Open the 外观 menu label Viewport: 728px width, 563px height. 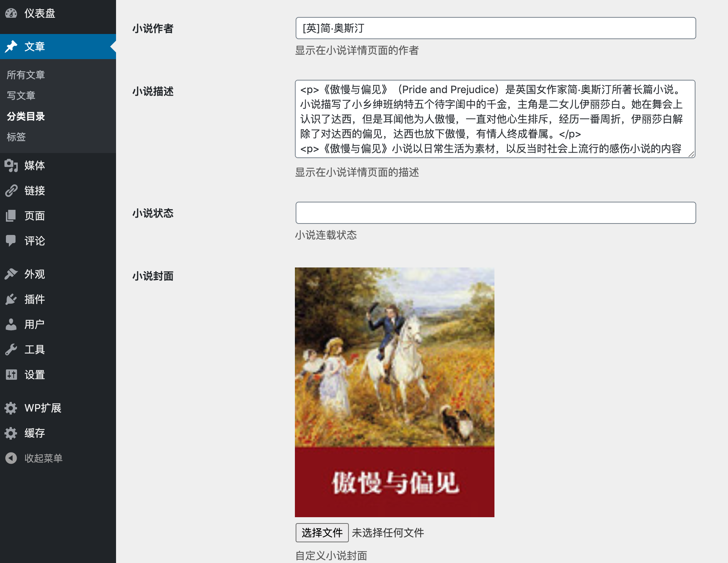point(35,274)
